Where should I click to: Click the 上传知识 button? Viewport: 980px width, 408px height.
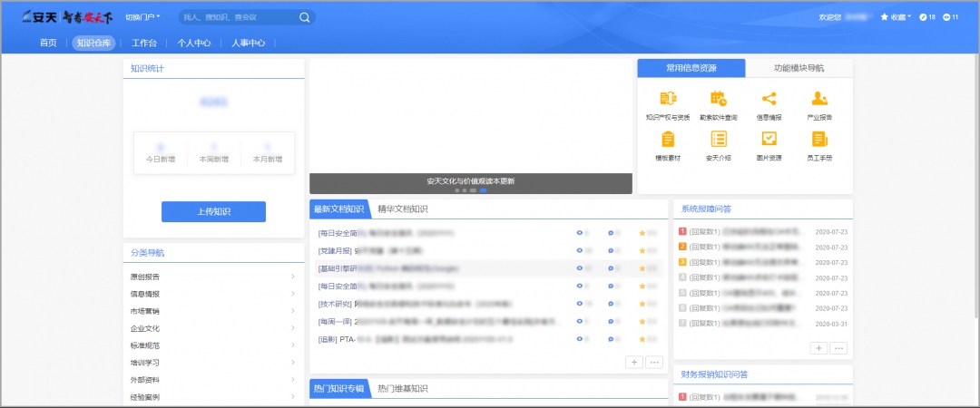tap(213, 211)
